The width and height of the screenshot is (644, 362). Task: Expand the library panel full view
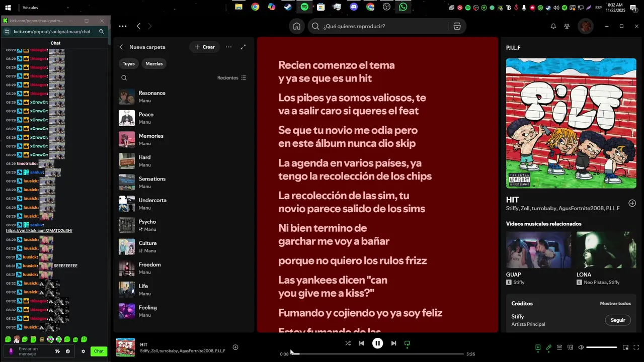[244, 47]
